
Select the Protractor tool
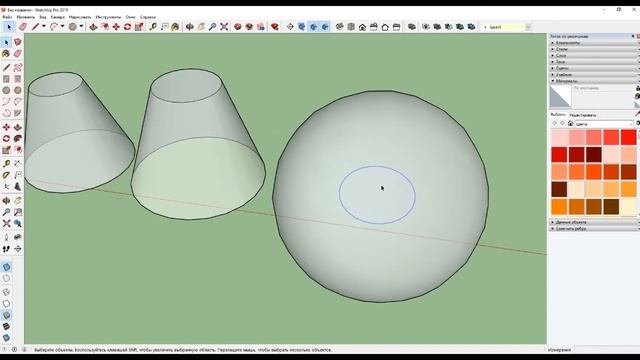click(x=6, y=175)
